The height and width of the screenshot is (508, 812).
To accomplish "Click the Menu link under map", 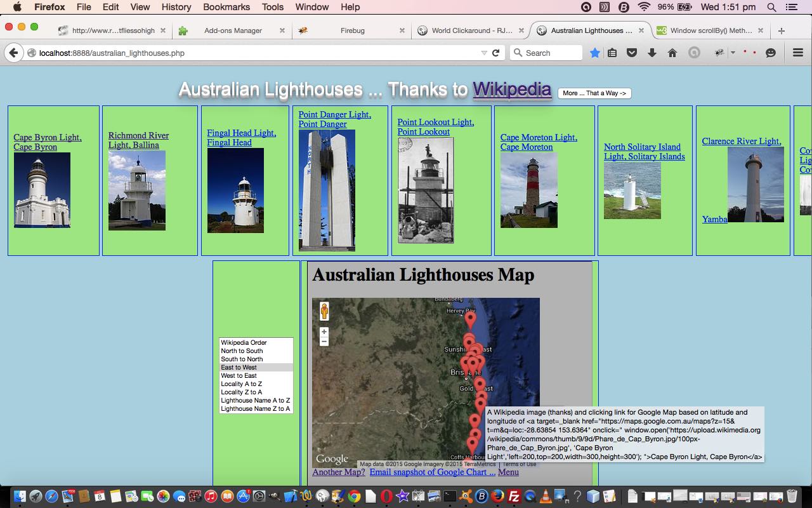I will (508, 472).
